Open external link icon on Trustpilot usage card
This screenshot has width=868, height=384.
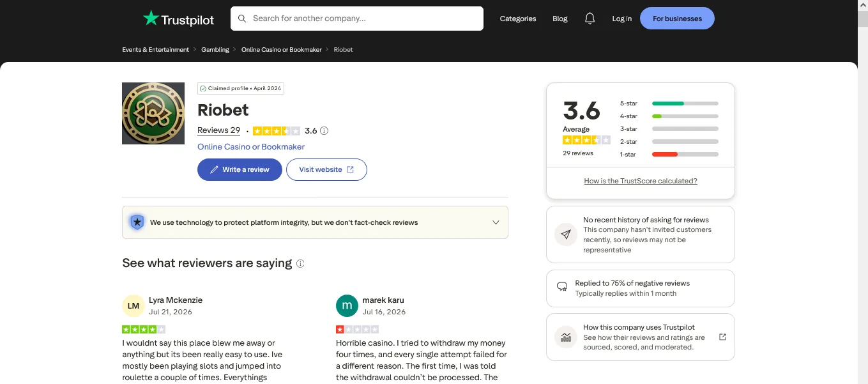[x=722, y=337]
